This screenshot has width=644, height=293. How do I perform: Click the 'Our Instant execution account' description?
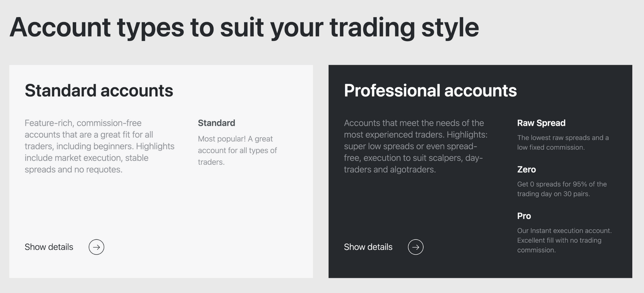point(564,240)
